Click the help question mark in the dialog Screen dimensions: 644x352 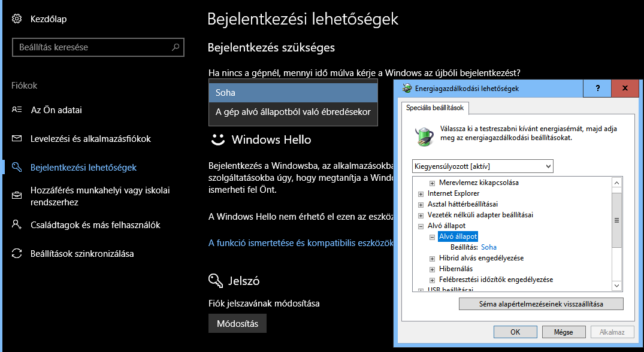point(598,88)
